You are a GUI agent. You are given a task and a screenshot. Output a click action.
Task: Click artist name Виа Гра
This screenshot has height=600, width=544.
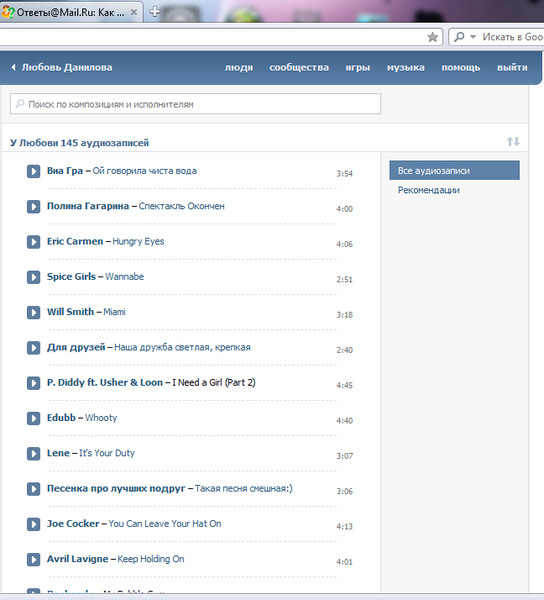(65, 171)
